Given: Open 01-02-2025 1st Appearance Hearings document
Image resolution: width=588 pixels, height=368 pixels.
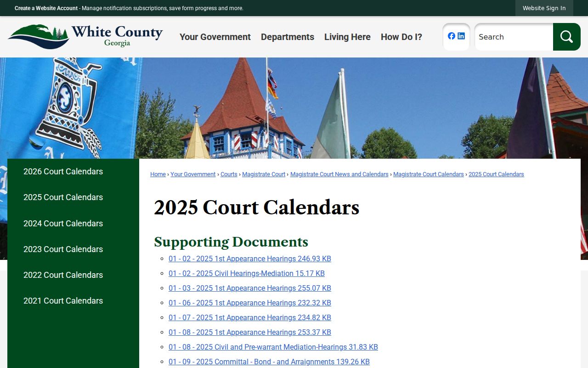Looking at the screenshot, I should (250, 259).
